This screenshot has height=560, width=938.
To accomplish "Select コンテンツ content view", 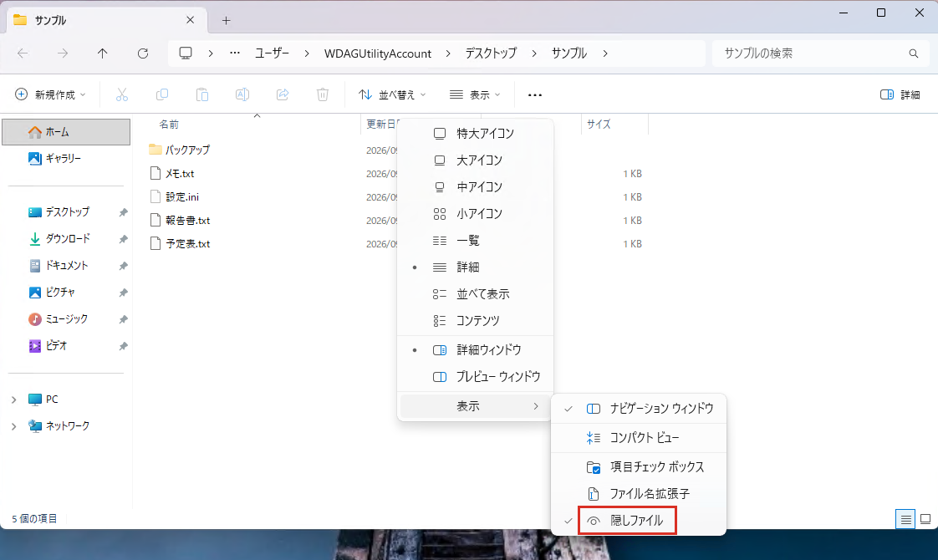I will click(476, 321).
